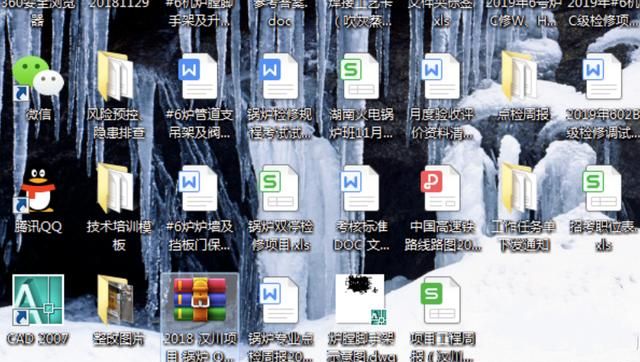Select the 2018 汉川项目 WinRAR archive
This screenshot has width=640, height=362.
tap(200, 300)
